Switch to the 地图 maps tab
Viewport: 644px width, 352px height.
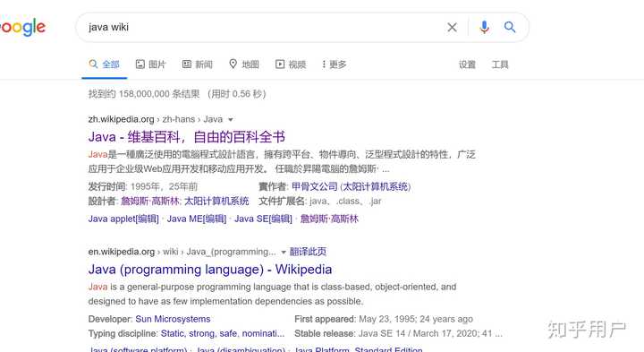coord(244,64)
